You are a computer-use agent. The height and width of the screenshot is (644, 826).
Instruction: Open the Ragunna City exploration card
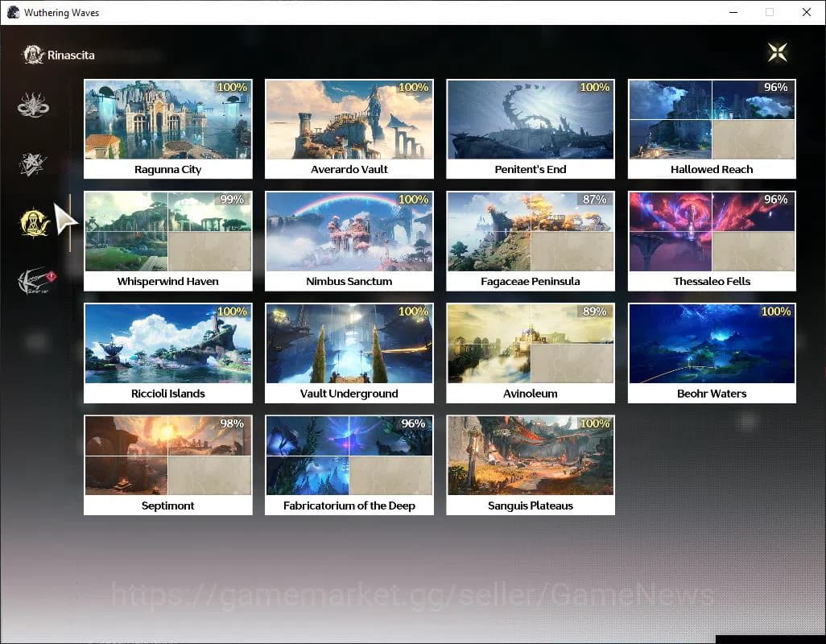coord(167,129)
